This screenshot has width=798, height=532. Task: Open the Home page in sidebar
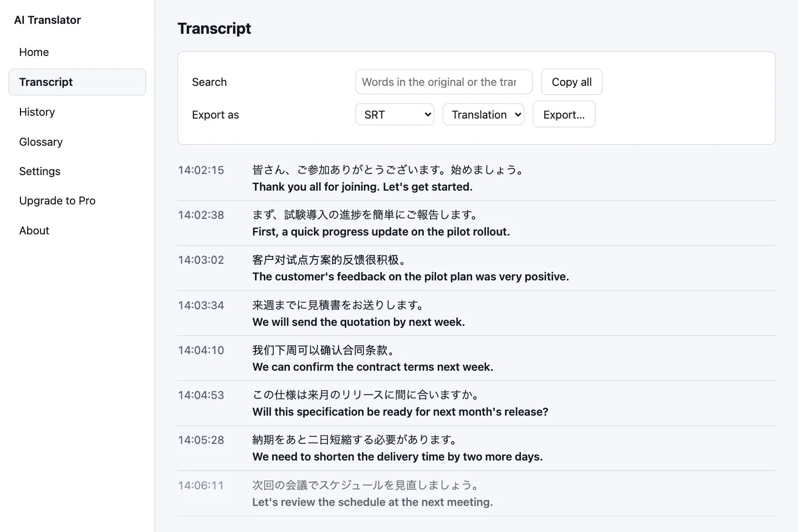pyautogui.click(x=77, y=52)
